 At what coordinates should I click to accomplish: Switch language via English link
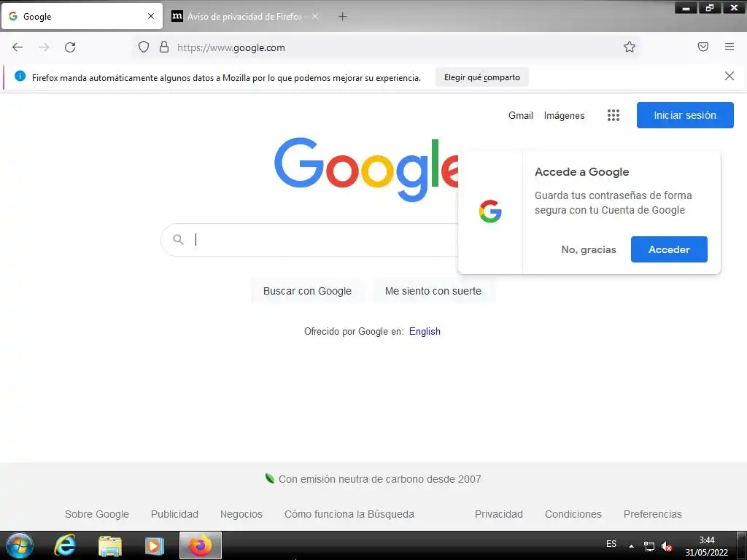pyautogui.click(x=425, y=332)
